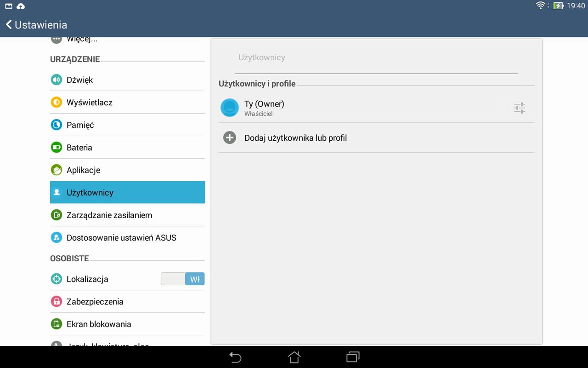Tap the Pamięć storage icon
The image size is (588, 368).
click(x=56, y=125)
